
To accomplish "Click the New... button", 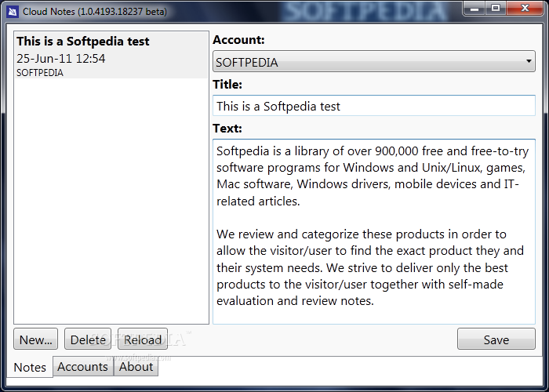I will click(36, 339).
